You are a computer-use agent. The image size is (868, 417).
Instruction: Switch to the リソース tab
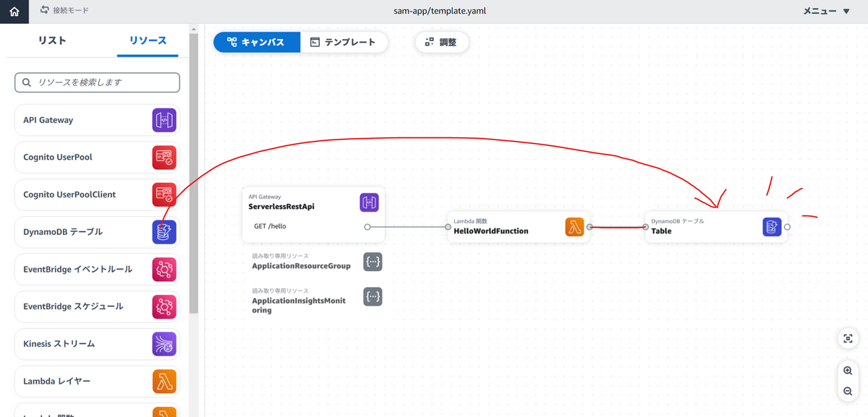point(148,40)
